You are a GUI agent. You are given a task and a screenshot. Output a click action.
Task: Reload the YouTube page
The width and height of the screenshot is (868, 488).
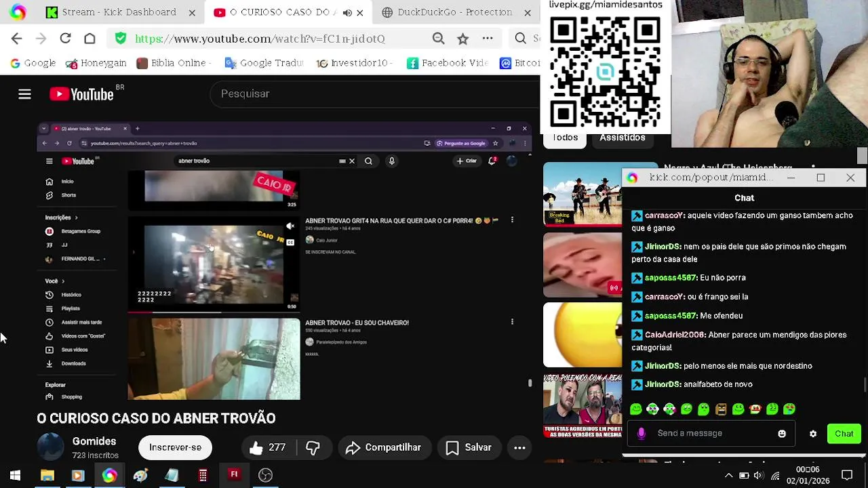[x=65, y=39]
